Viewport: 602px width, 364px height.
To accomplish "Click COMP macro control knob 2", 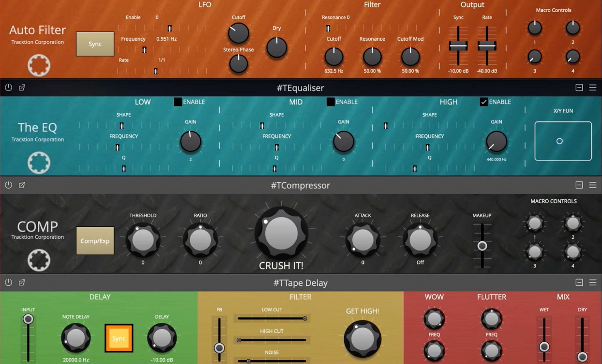I will pyautogui.click(x=573, y=223).
